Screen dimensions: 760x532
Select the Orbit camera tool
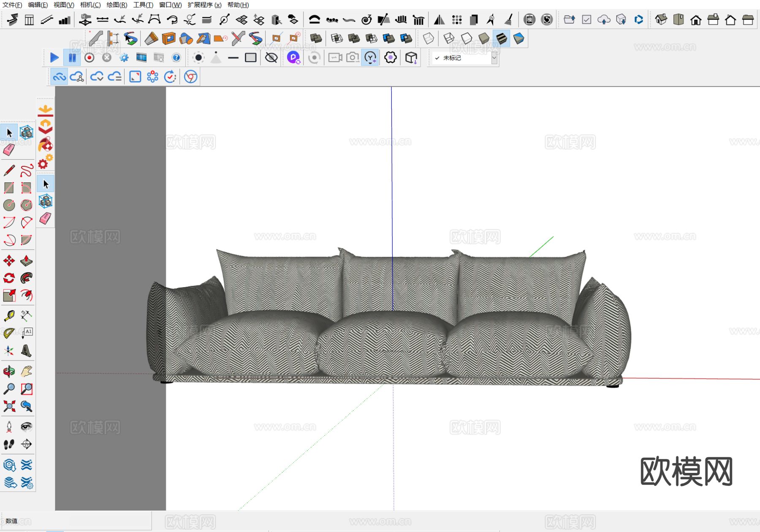point(9,372)
